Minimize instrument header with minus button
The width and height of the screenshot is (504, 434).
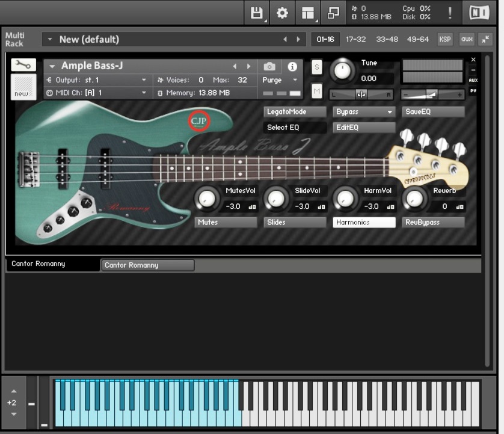[x=473, y=70]
